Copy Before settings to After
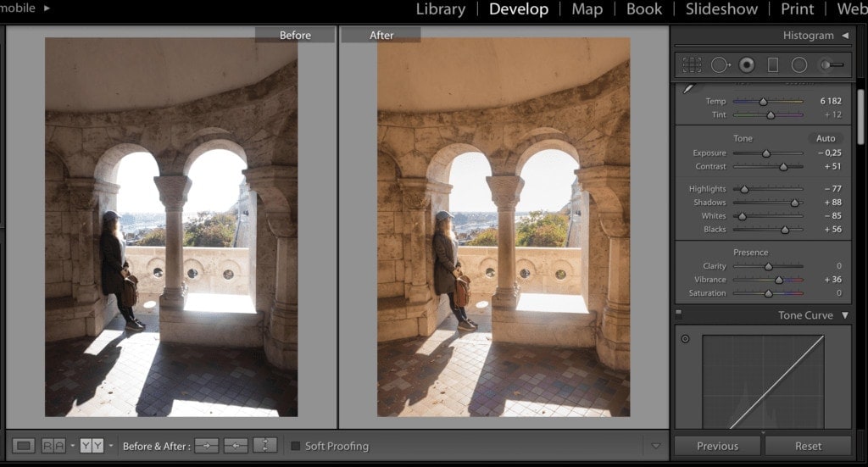 [206, 446]
